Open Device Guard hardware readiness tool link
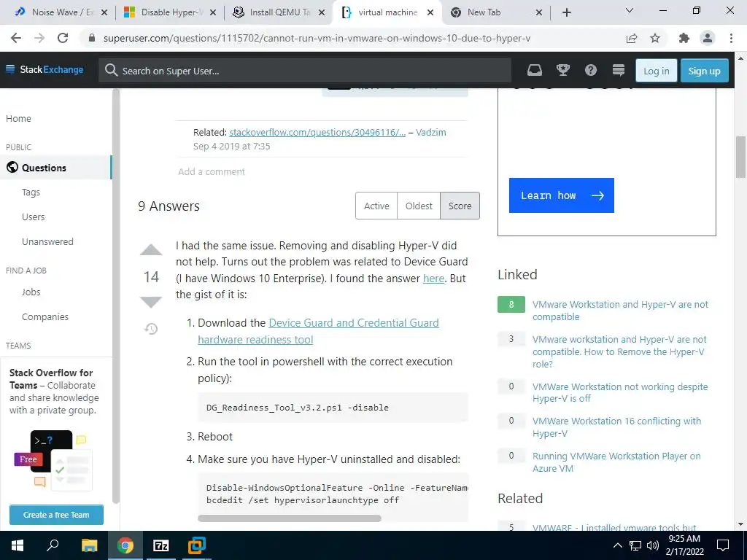Viewport: 747px width, 560px height. (318, 331)
